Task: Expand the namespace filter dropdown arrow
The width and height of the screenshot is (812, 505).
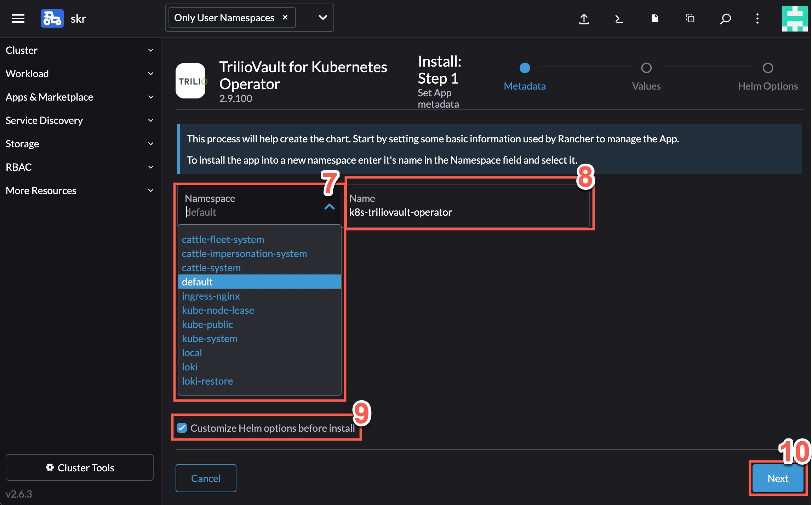Action: pyautogui.click(x=322, y=17)
